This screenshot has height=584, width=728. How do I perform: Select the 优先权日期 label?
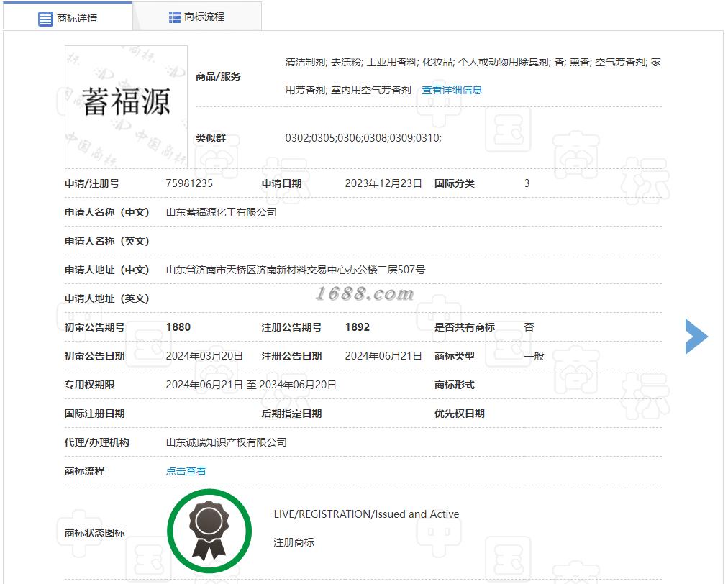[x=460, y=414]
